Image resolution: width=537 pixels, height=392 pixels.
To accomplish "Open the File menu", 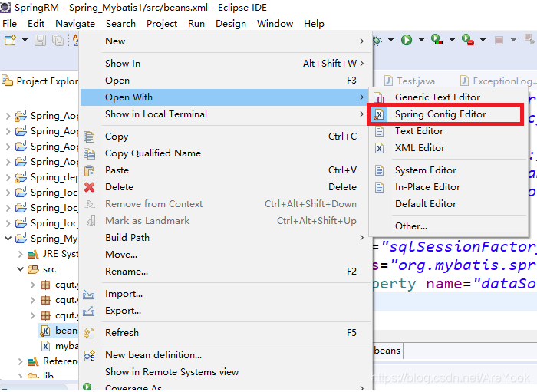I will click(x=9, y=24).
